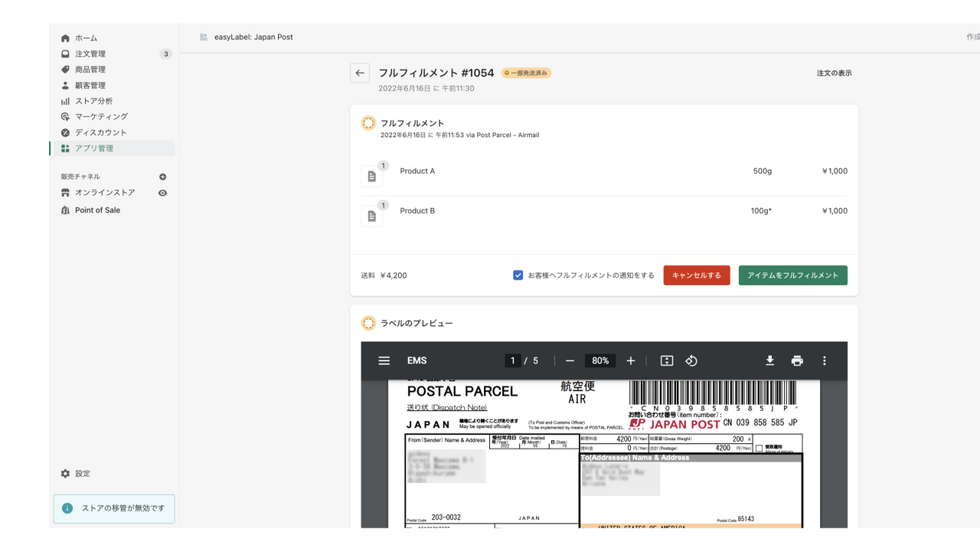Click the customer person icon

65,86
